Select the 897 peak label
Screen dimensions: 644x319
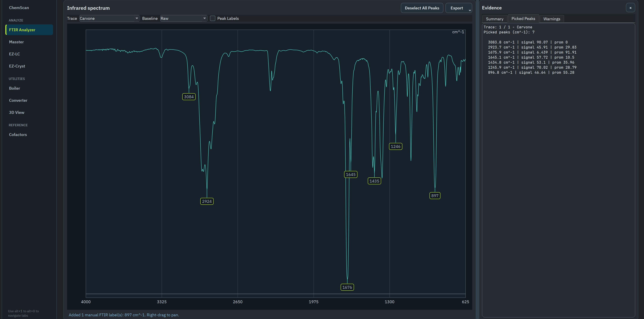[x=435, y=196]
